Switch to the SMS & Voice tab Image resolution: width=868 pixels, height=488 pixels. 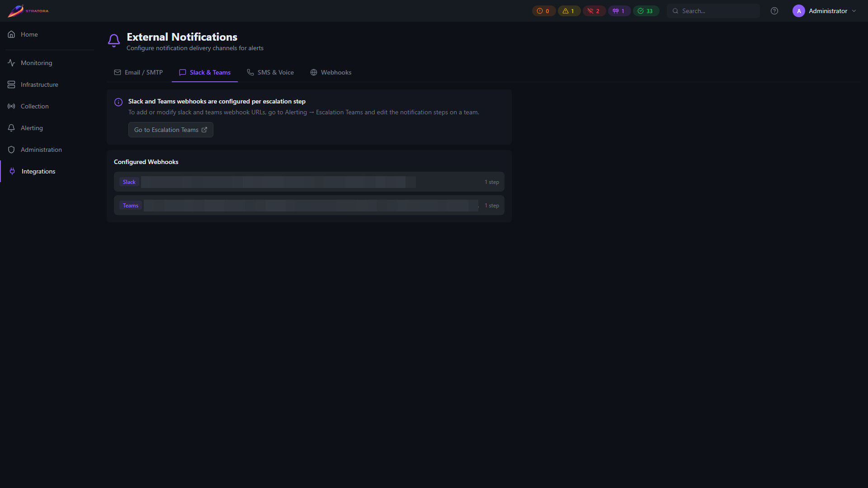click(x=270, y=72)
